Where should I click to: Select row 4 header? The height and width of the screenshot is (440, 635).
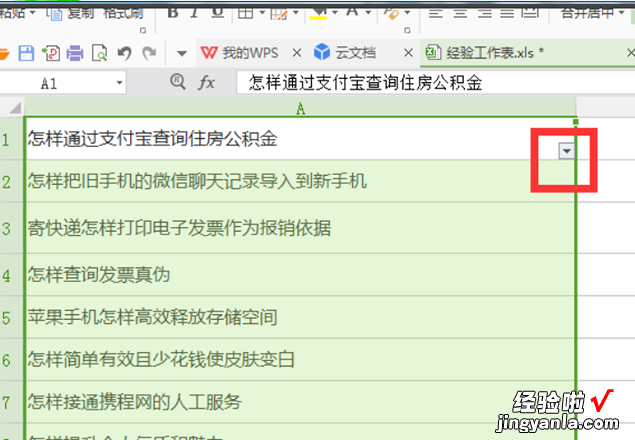click(11, 275)
